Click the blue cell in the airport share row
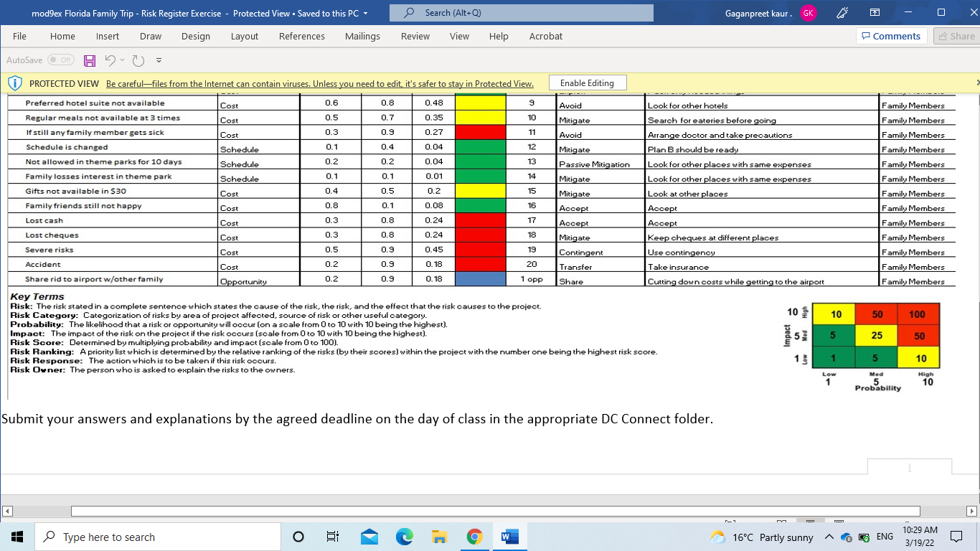 481,280
